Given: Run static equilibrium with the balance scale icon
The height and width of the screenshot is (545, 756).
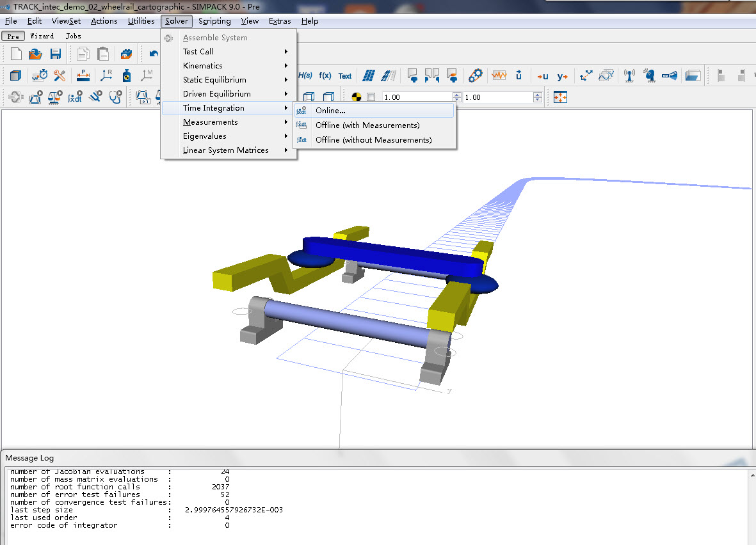Looking at the screenshot, I should (55, 97).
